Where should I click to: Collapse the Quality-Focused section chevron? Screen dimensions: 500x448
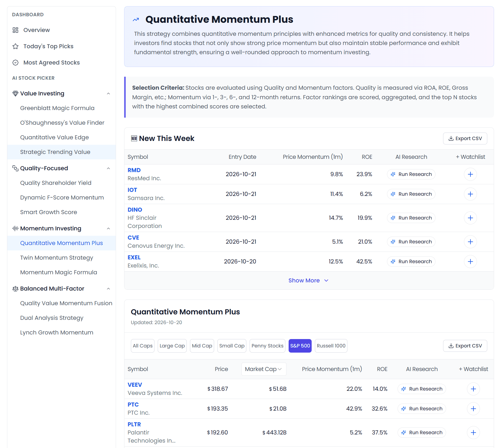tap(108, 168)
